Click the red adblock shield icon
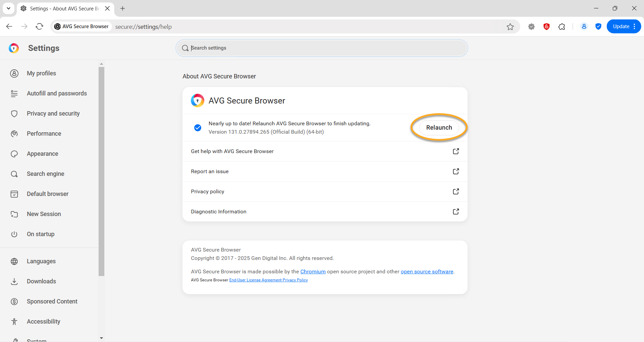 pos(546,27)
